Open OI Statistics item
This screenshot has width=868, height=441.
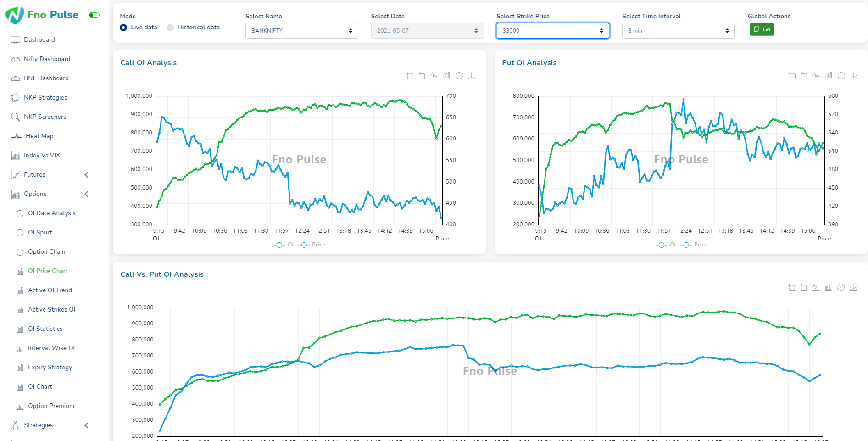coord(45,329)
